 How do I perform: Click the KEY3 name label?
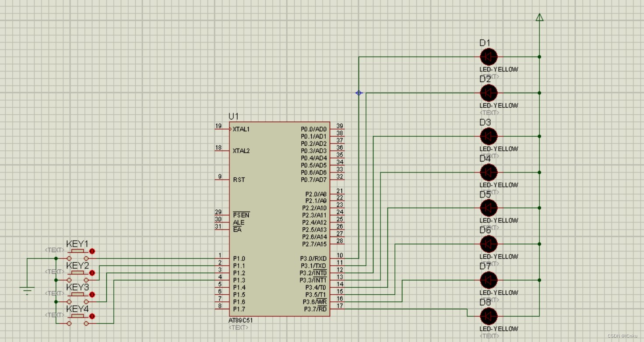tap(77, 287)
